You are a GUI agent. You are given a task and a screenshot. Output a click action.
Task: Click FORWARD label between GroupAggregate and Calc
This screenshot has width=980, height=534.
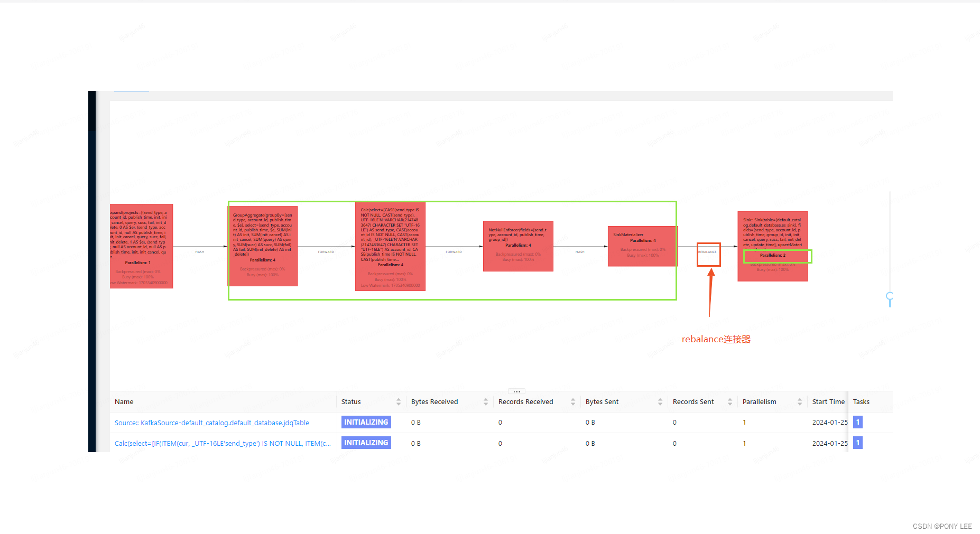[326, 252]
